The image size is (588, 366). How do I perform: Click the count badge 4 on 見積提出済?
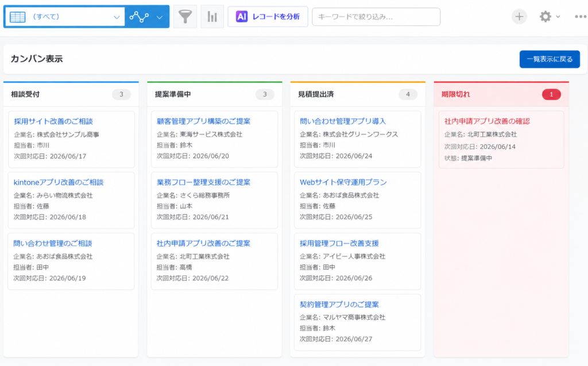[x=408, y=94]
